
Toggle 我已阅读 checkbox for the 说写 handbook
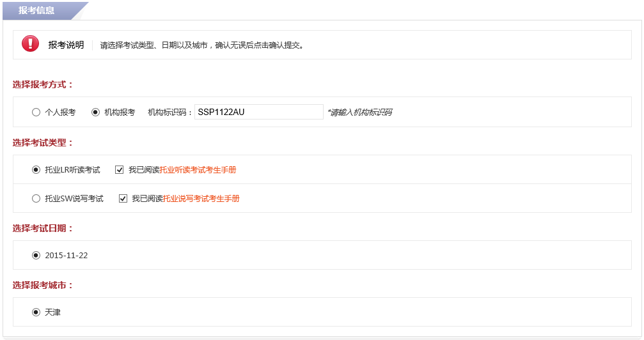coord(123,199)
